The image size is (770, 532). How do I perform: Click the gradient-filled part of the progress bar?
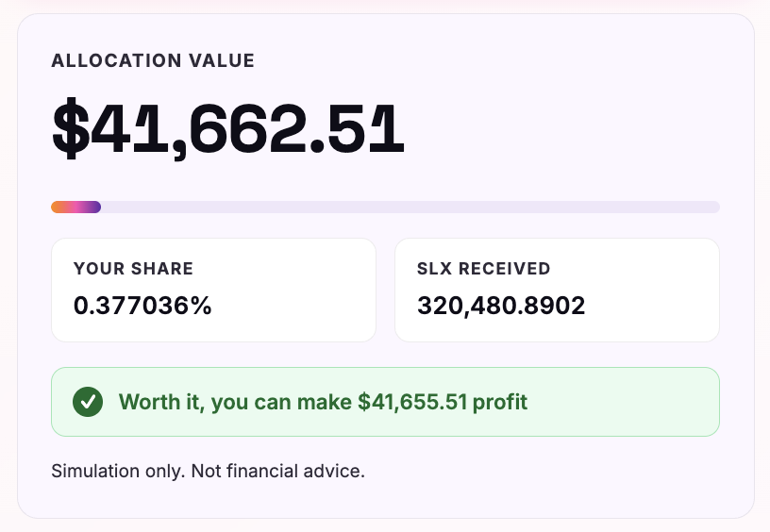[75, 208]
